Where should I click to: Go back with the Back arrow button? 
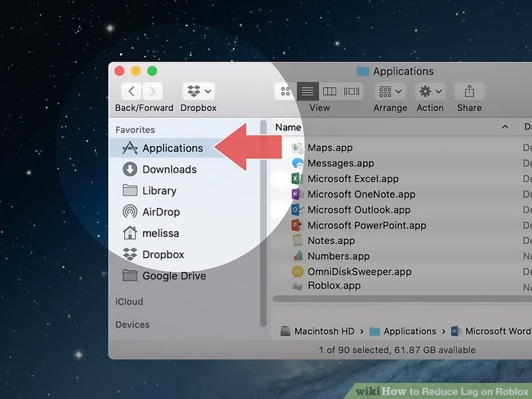[x=132, y=91]
